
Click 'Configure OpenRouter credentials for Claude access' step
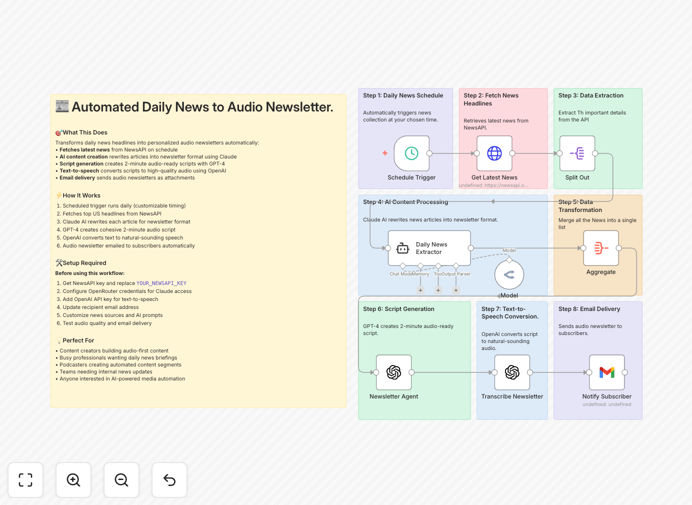[127, 291]
